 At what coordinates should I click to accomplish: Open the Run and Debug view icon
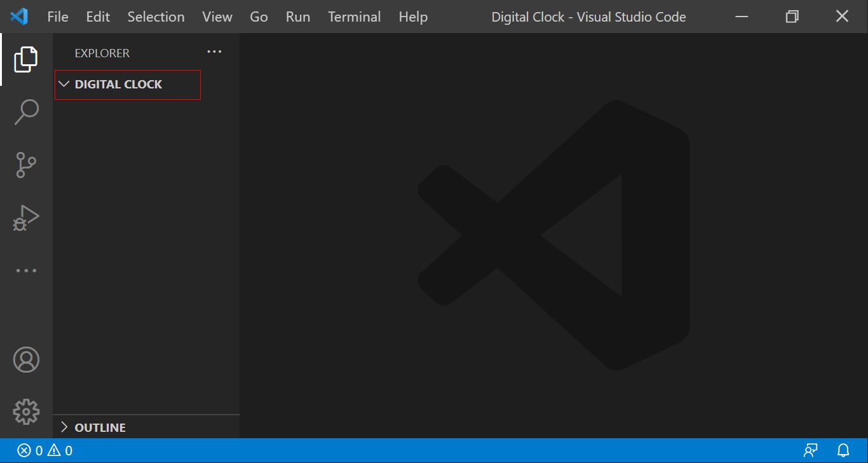26,218
